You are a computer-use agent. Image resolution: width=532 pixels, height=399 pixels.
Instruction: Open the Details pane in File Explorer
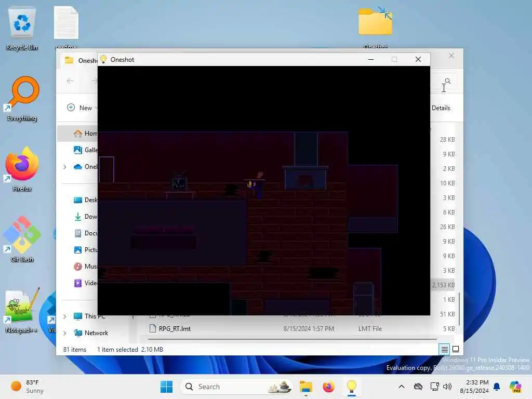441,108
